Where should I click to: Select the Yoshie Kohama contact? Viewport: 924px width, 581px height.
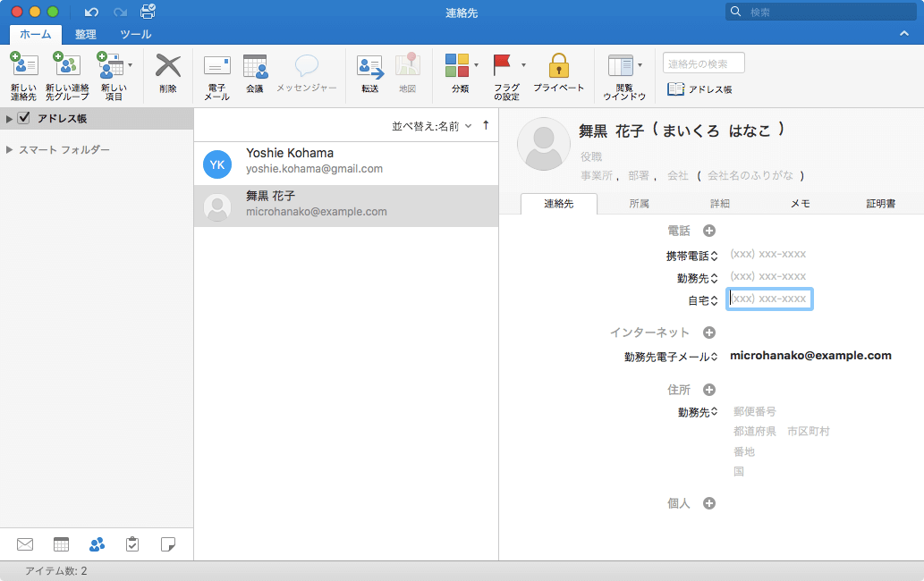346,164
